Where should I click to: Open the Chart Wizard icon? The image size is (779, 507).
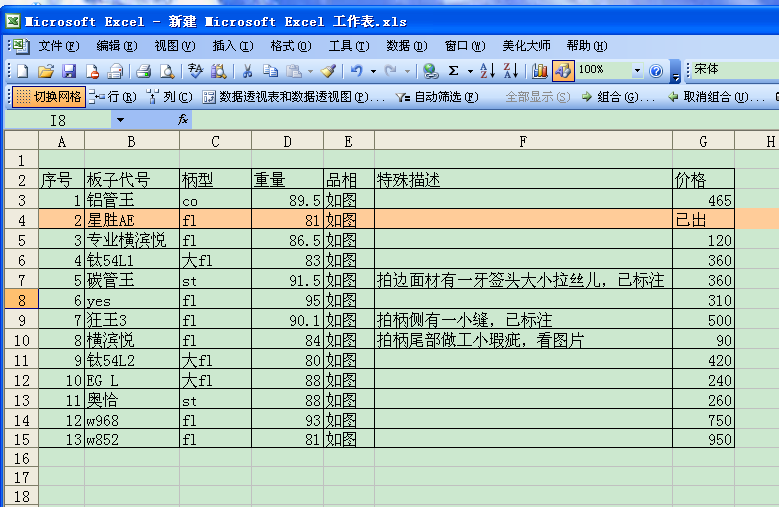click(540, 71)
